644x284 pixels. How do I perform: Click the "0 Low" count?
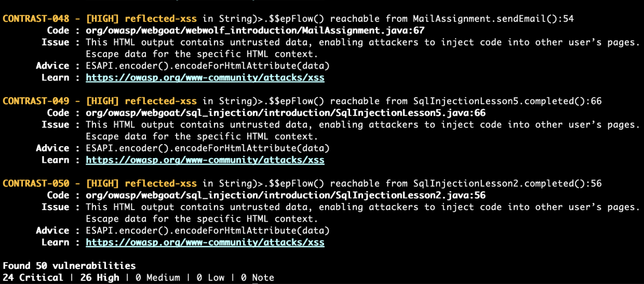pyautogui.click(x=210, y=278)
